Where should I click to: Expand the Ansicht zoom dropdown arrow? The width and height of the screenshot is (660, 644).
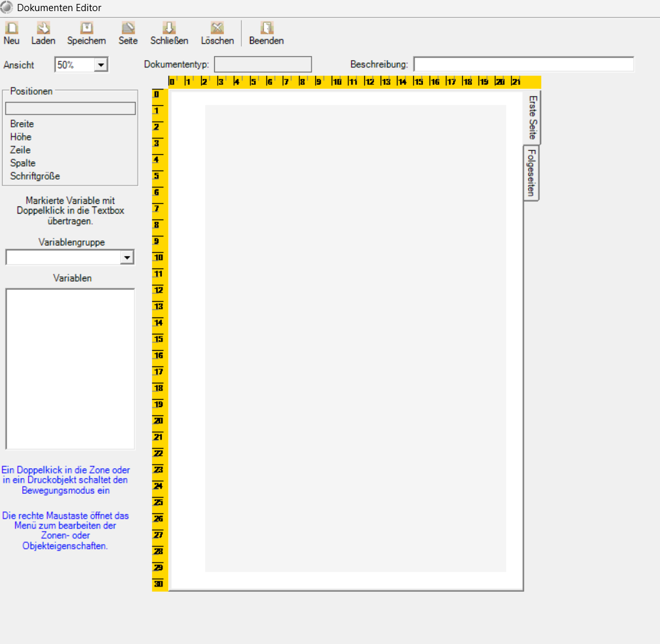pyautogui.click(x=101, y=65)
